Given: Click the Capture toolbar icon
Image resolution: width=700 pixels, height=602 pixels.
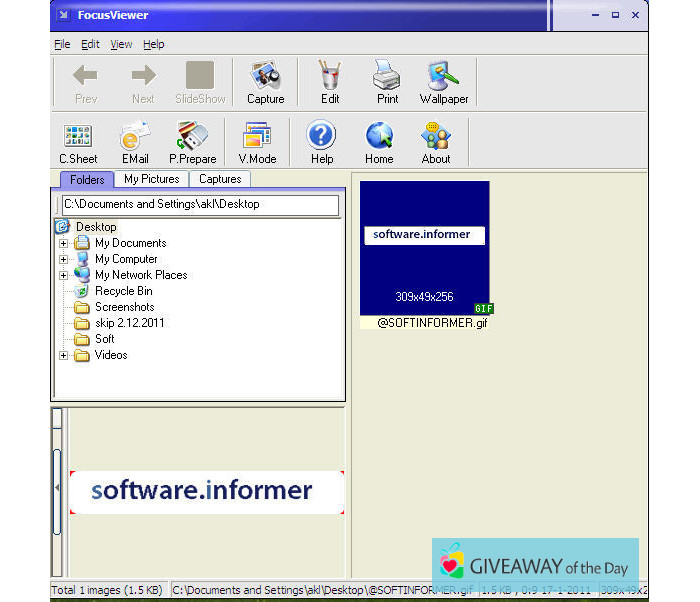Looking at the screenshot, I should pyautogui.click(x=265, y=81).
